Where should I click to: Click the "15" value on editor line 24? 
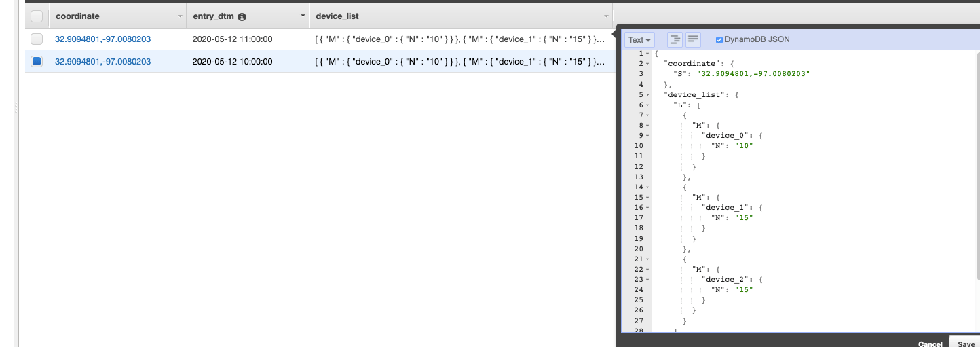pos(744,290)
